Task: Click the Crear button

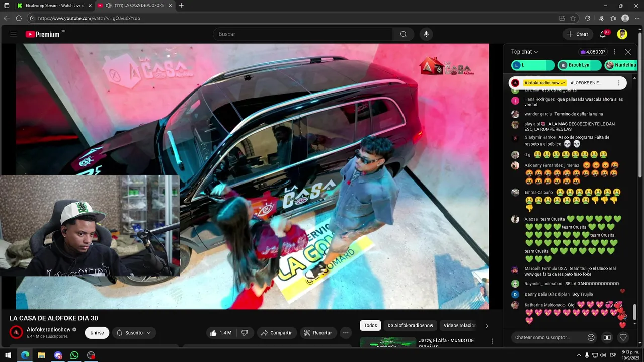Action: click(577, 34)
